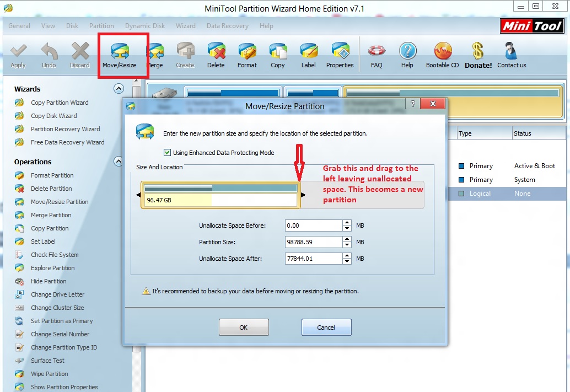Image resolution: width=570 pixels, height=392 pixels.
Task: Click the Copy toolbar icon
Action: pyautogui.click(x=278, y=51)
